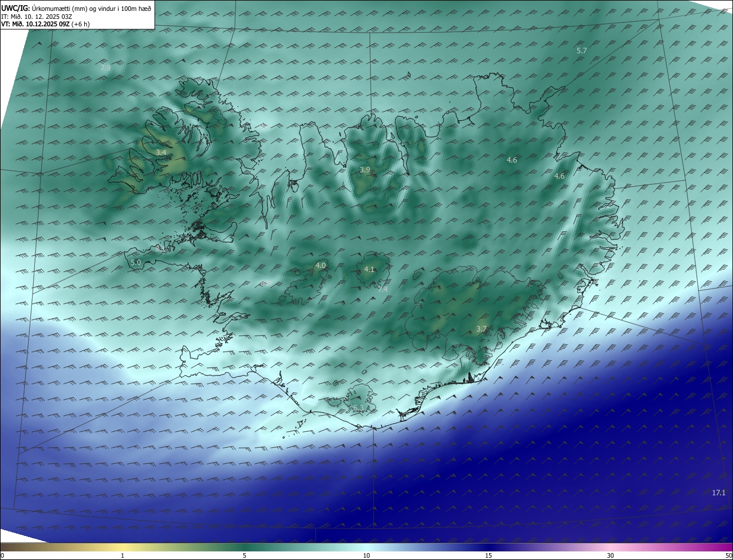Click the 4.0 value label on the map

(320, 266)
